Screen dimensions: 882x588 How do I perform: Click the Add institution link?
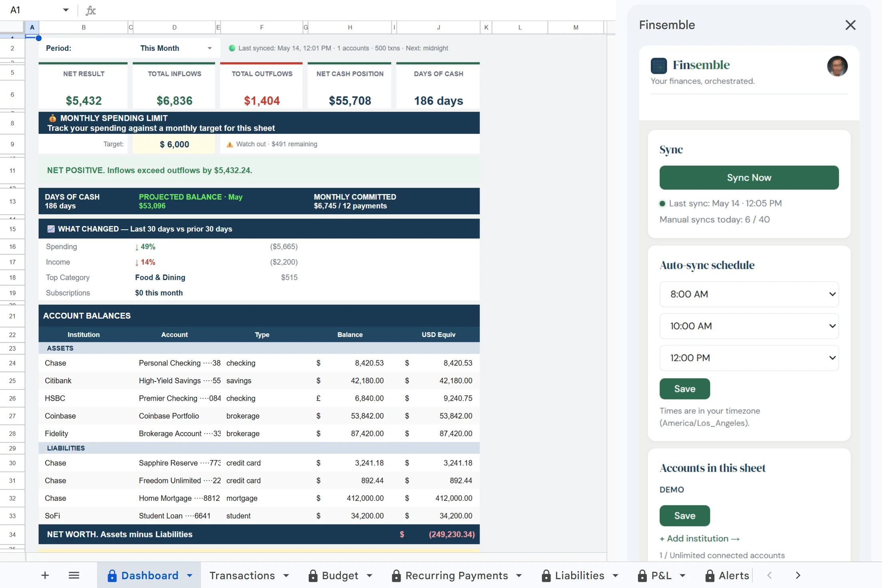coord(699,538)
